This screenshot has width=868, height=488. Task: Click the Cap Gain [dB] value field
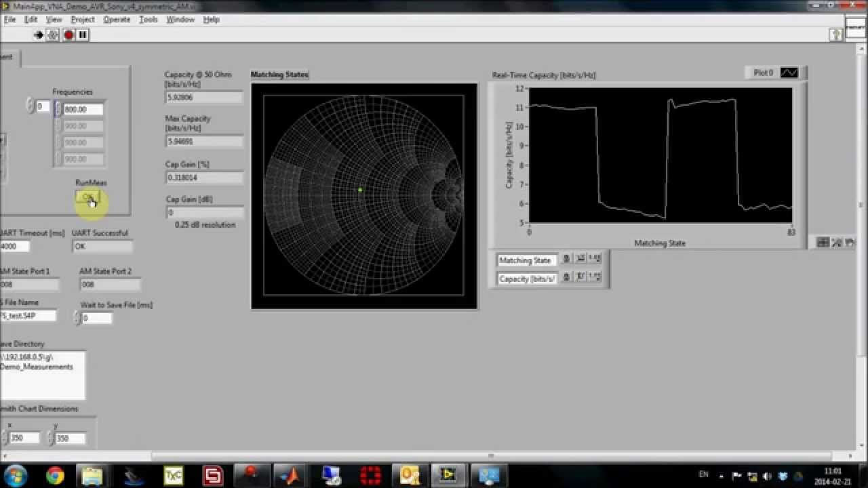pos(204,213)
